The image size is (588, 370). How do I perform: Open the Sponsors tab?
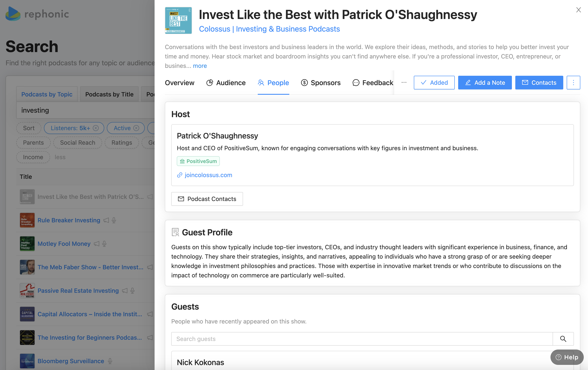click(321, 83)
